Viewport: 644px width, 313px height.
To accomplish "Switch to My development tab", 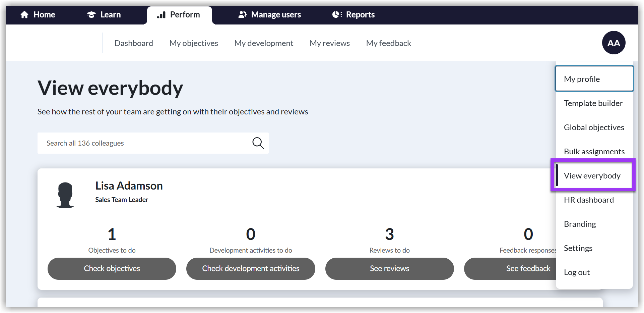I will pyautogui.click(x=264, y=43).
